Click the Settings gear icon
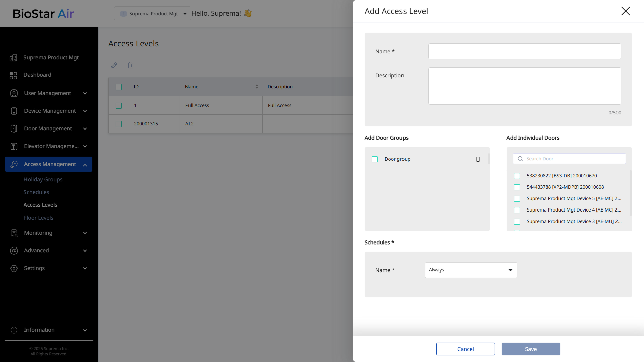644x362 pixels. tap(14, 268)
